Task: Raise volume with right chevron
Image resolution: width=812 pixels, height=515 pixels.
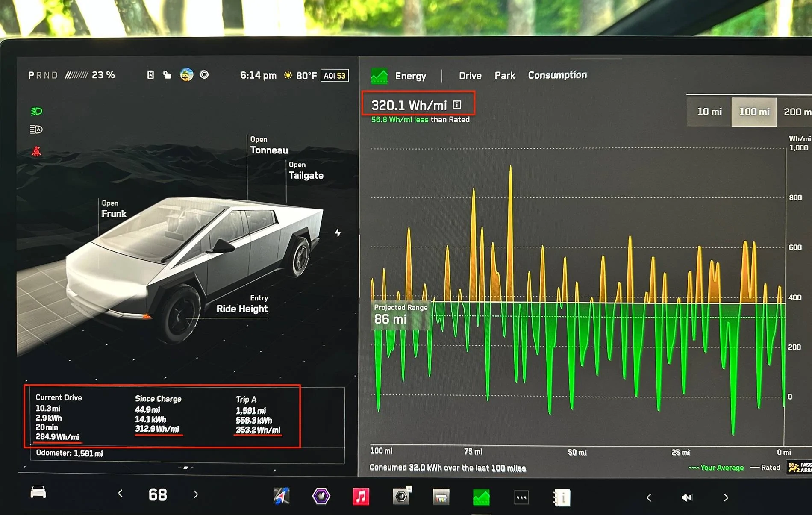Action: tap(726, 497)
